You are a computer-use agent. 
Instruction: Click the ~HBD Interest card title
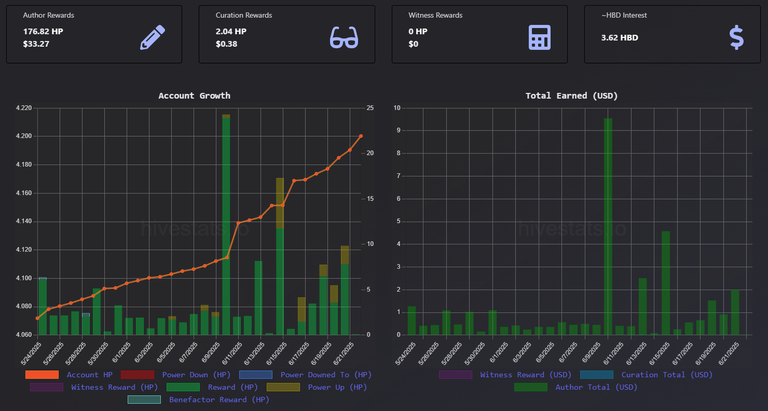coord(624,15)
